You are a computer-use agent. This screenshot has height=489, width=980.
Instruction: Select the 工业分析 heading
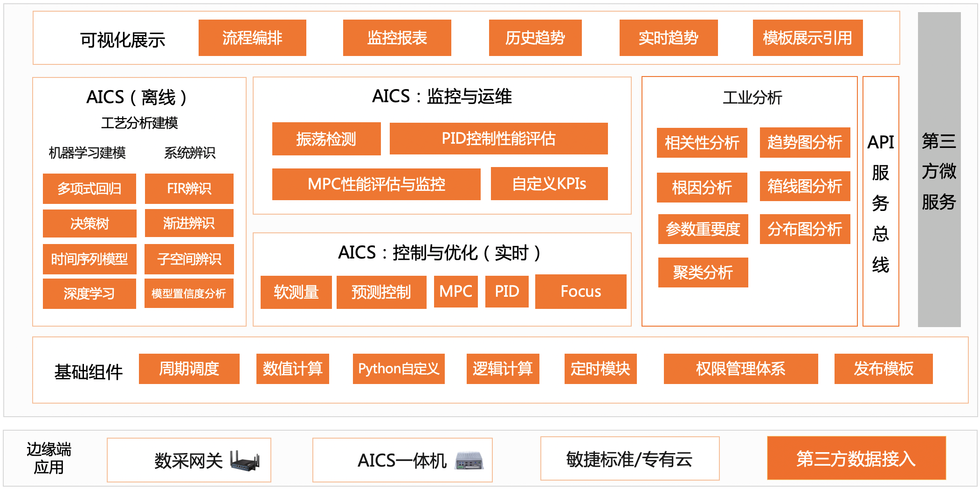pyautogui.click(x=752, y=98)
